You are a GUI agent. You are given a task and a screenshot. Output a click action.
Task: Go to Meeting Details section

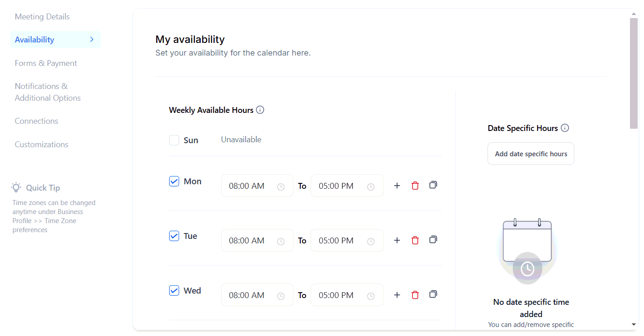pos(42,17)
